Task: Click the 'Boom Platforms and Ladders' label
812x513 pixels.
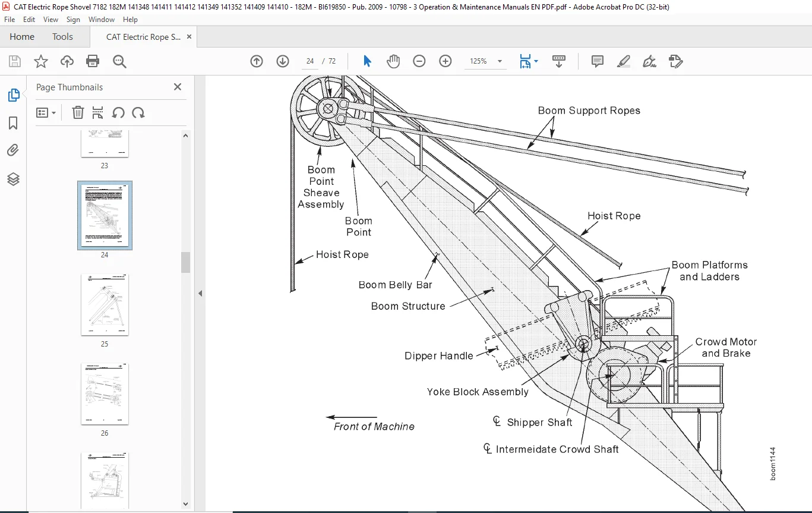Action: click(x=710, y=271)
